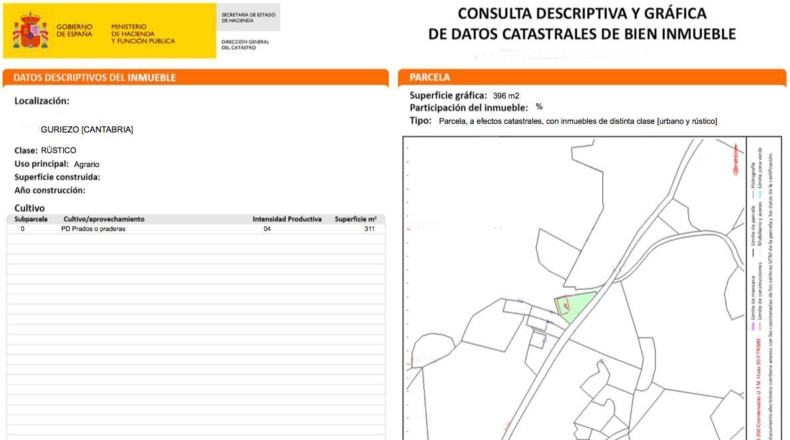Click the Spanish government coat of arms
Image resolution: width=790 pixels, height=440 pixels.
coord(30,31)
